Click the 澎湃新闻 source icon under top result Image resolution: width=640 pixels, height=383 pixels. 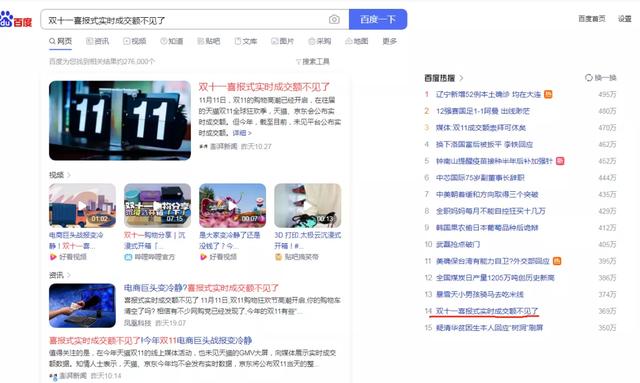(x=203, y=146)
